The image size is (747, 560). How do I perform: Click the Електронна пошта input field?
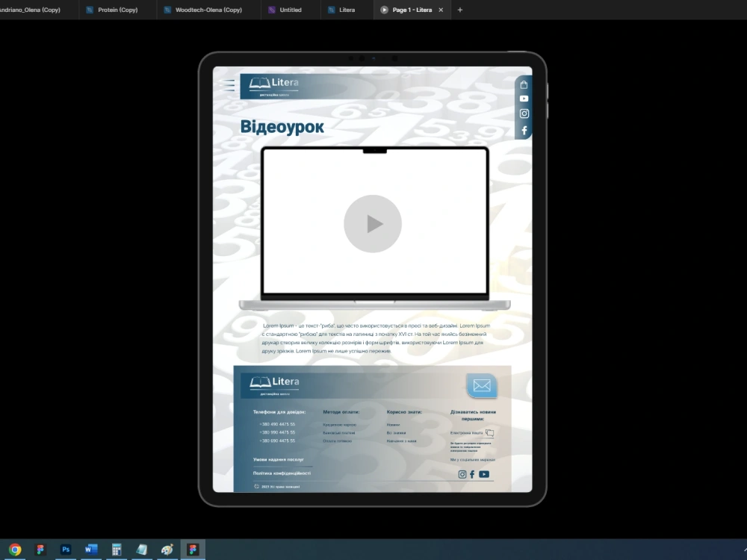coord(471,433)
